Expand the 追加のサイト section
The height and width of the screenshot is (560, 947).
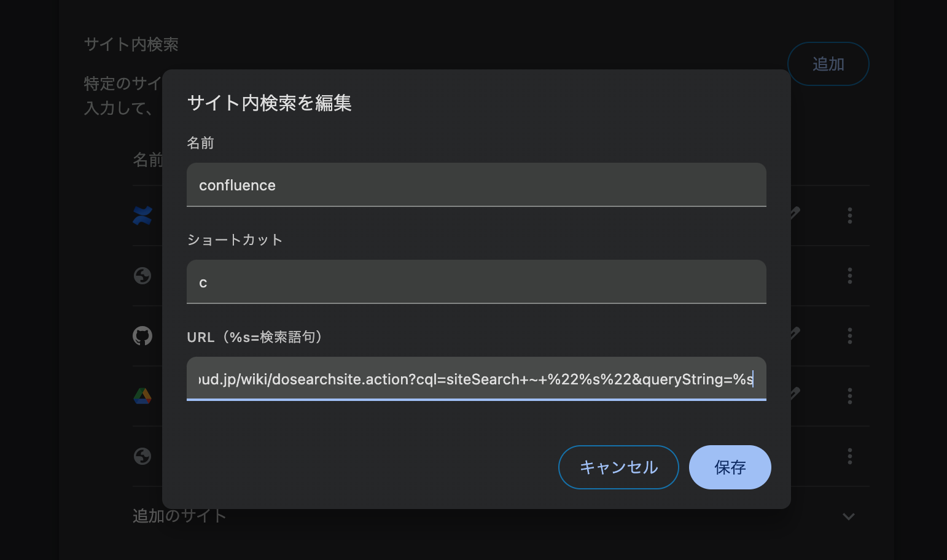tap(179, 516)
